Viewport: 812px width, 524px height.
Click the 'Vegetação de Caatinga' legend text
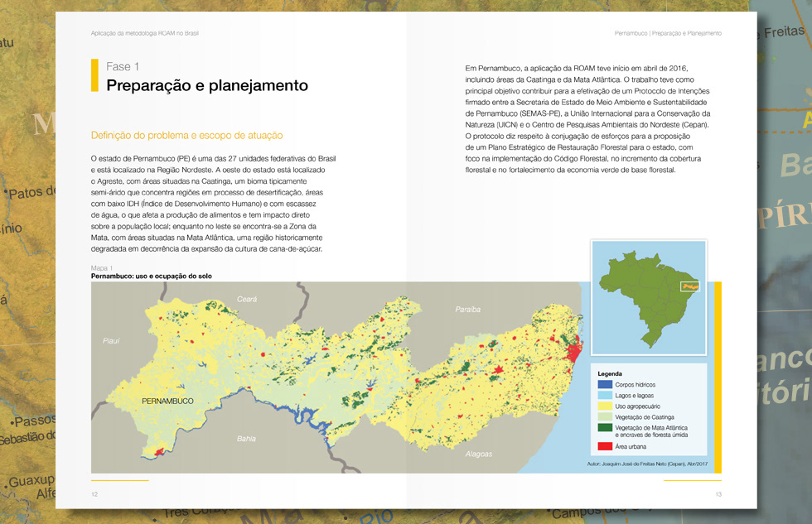pos(645,417)
